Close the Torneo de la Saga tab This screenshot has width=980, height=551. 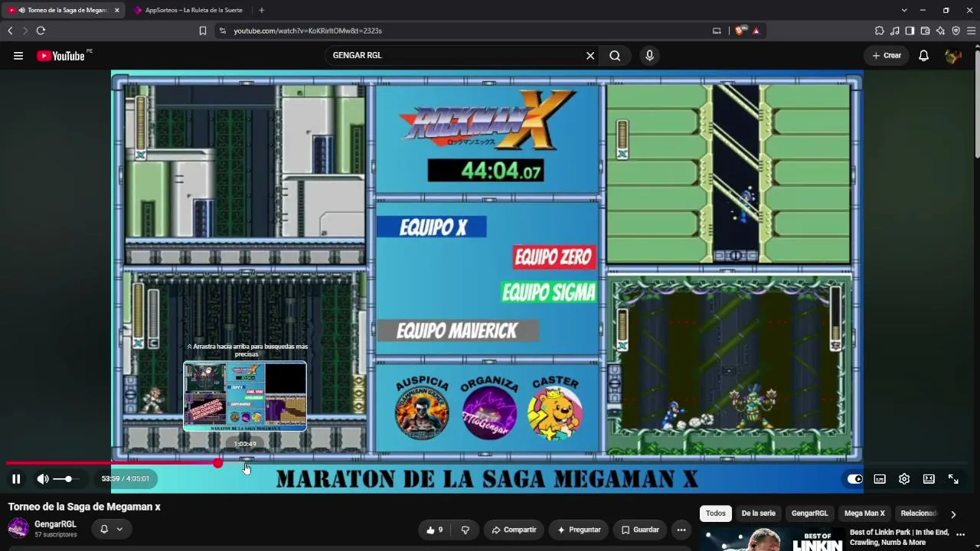[116, 11]
